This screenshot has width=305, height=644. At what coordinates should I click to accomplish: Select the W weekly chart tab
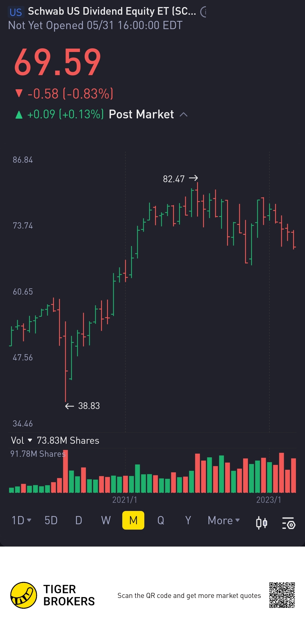[106, 520]
